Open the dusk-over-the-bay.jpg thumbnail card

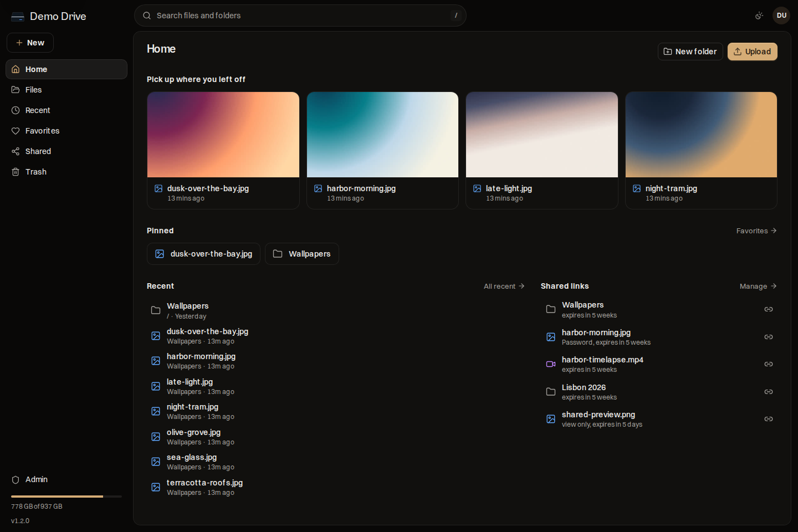(x=223, y=150)
